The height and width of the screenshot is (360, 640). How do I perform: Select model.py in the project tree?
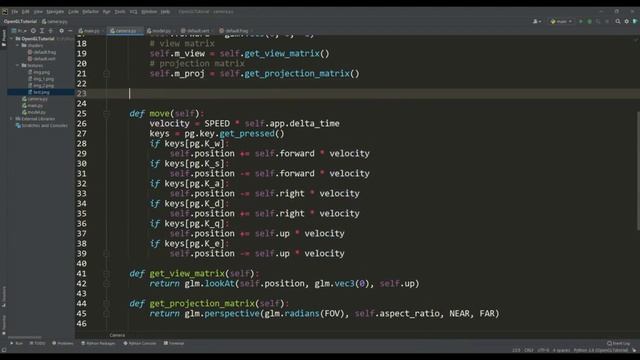coord(34,112)
